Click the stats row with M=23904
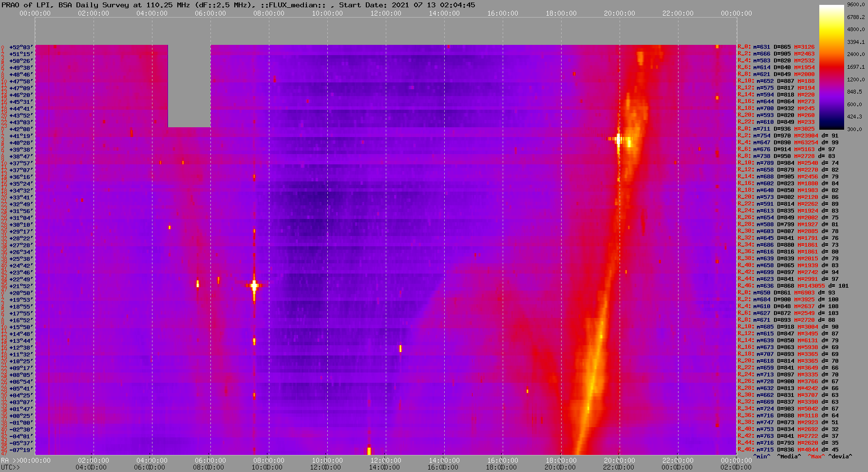Image resolution: width=868 pixels, height=472 pixels. [788, 136]
